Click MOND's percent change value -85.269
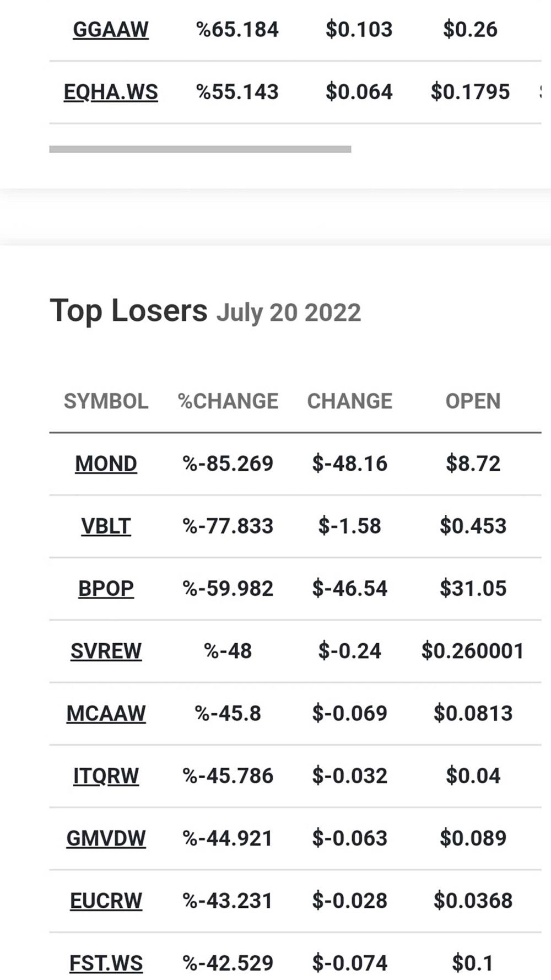Screen dimensions: 551x980 [228, 464]
